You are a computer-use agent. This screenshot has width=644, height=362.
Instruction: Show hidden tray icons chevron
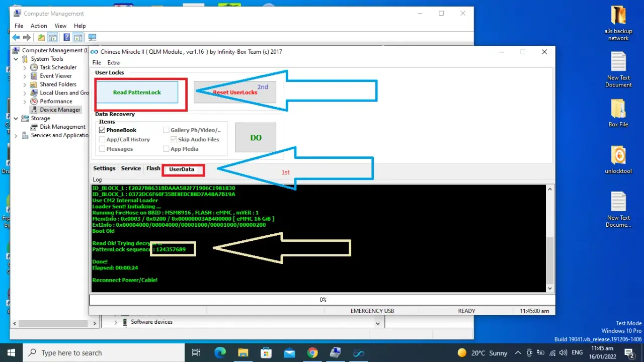(518, 353)
